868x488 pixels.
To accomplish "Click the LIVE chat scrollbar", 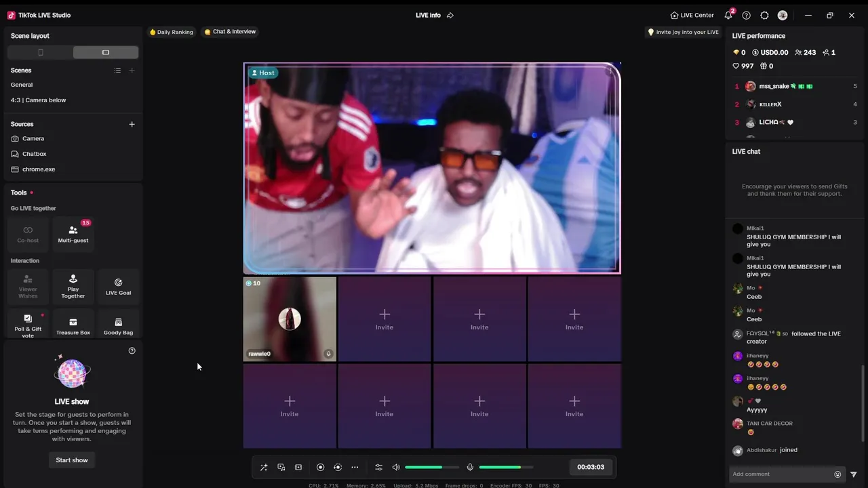I will (863, 403).
